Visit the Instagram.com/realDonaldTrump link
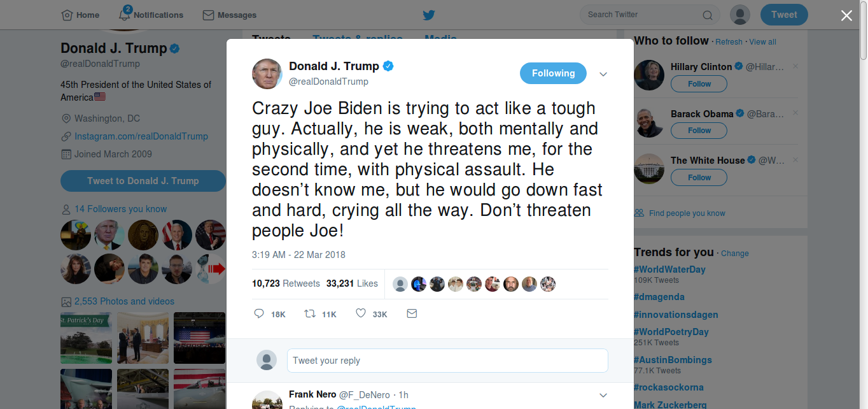 pos(141,136)
